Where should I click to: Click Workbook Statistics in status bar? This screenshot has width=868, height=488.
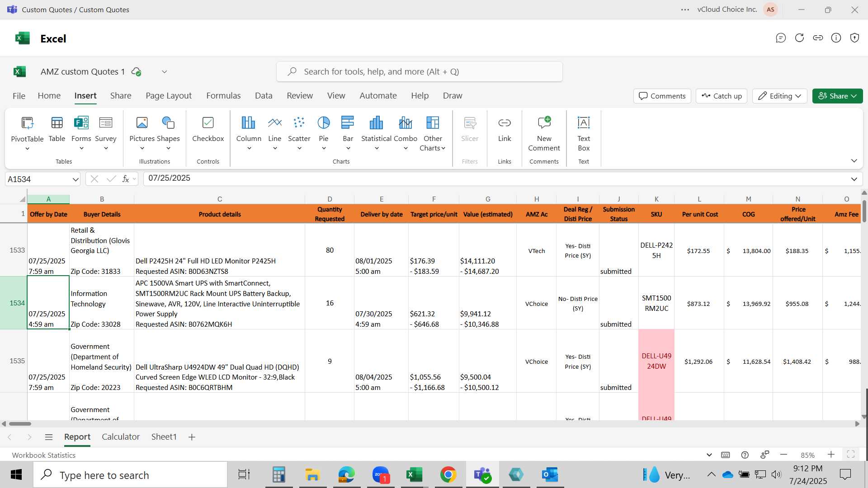44,455
